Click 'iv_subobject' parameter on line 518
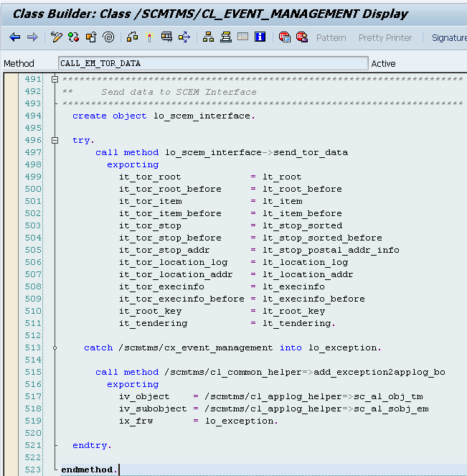Image resolution: width=467 pixels, height=476 pixels. 153,409
